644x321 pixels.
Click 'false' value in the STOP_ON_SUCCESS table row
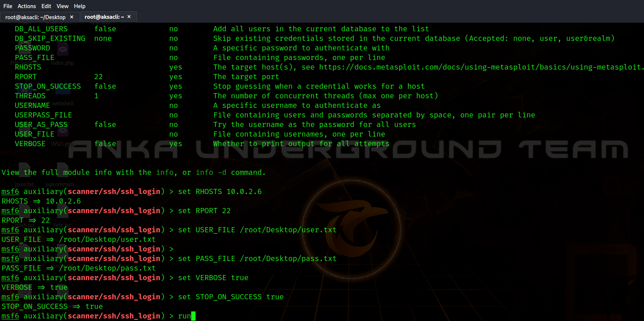tap(105, 86)
